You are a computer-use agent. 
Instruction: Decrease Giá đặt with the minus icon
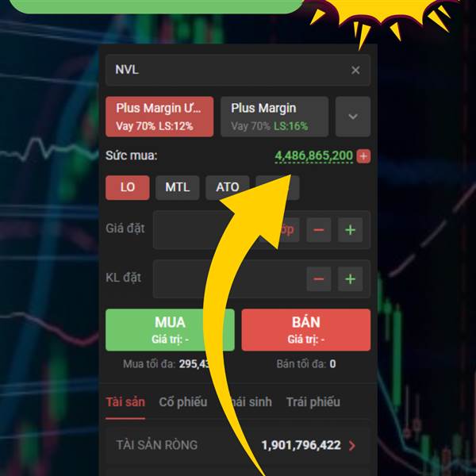tap(318, 230)
